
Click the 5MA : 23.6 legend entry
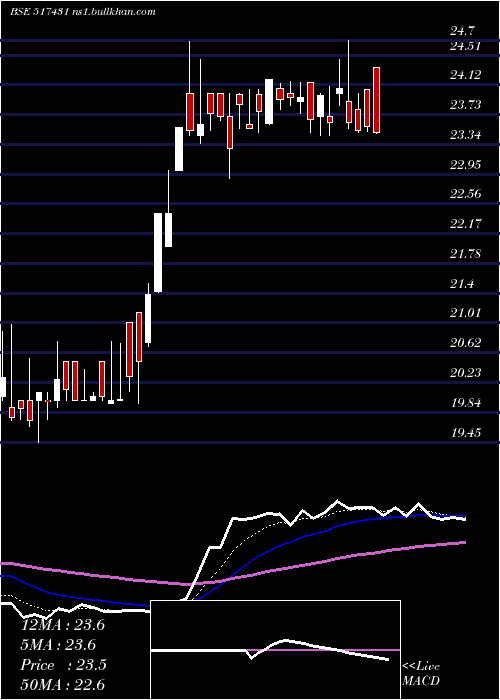[x=58, y=645]
